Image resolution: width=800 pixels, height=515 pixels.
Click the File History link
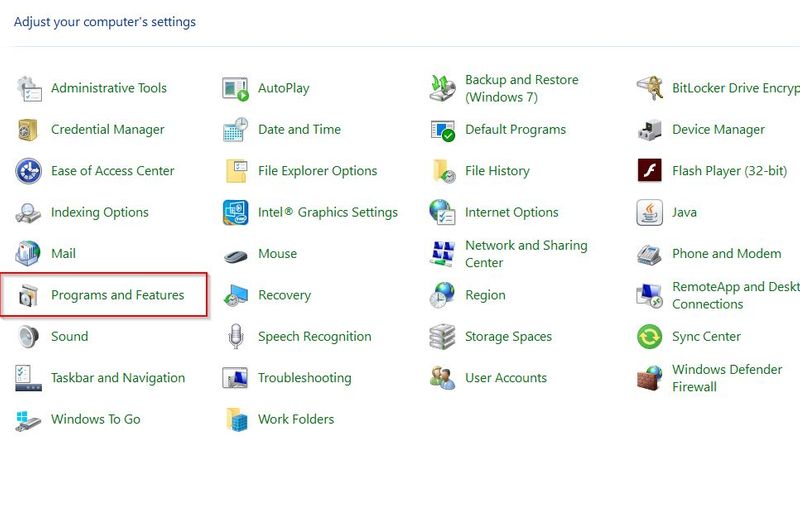(497, 171)
